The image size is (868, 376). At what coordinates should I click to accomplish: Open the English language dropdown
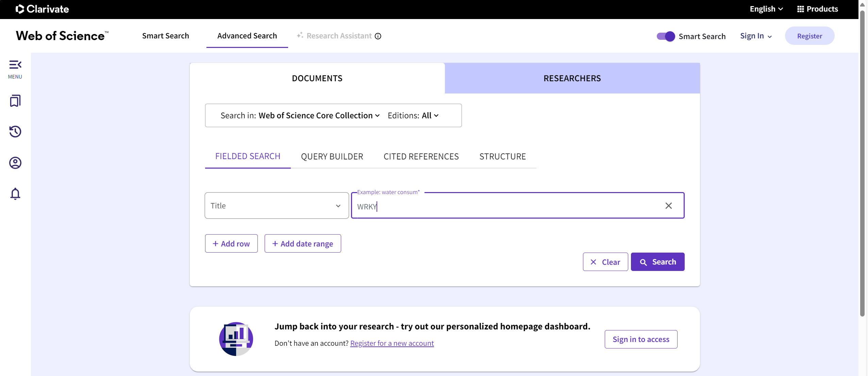click(x=766, y=9)
